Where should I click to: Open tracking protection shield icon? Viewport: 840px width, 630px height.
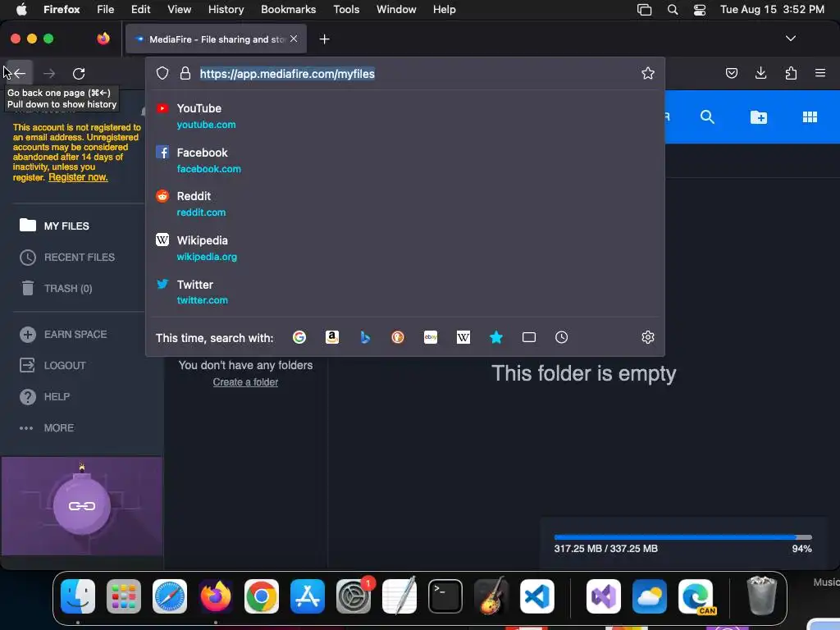point(162,73)
